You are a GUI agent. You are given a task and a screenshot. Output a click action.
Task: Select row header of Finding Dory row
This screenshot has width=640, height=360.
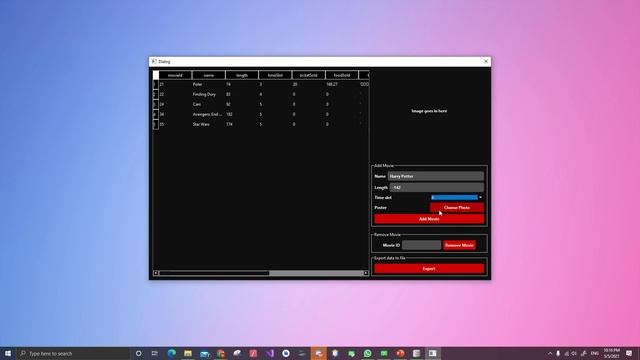(156, 94)
